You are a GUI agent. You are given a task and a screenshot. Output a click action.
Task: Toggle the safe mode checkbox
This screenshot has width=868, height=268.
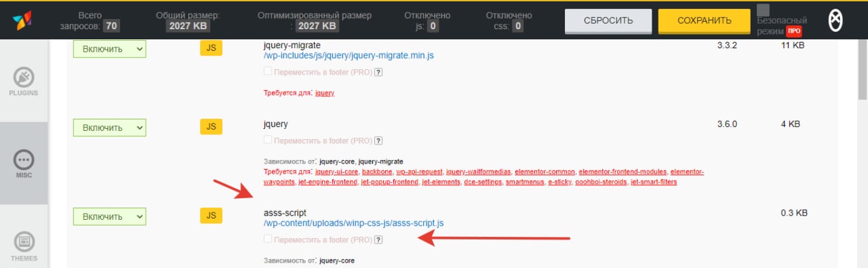[x=764, y=10]
